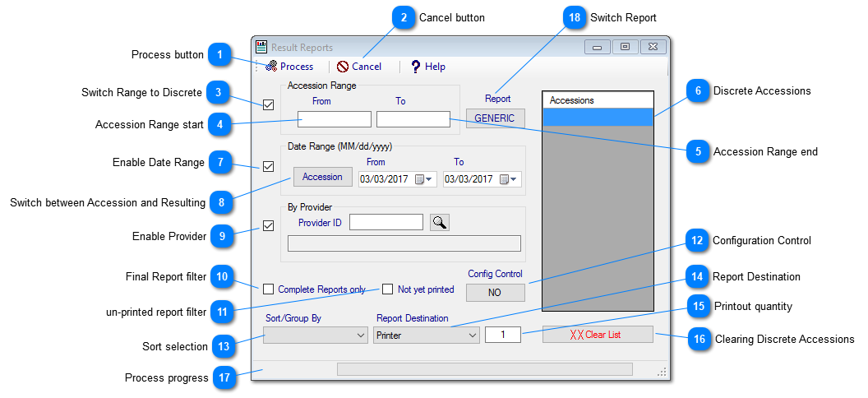Click the Process toolbar button
The height and width of the screenshot is (398, 868).
289,67
